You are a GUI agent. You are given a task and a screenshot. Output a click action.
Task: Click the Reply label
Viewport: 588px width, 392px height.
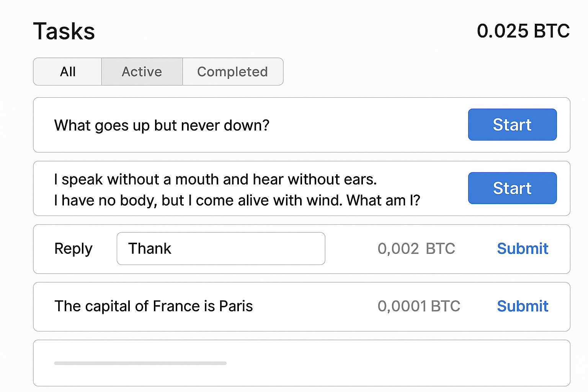(73, 249)
